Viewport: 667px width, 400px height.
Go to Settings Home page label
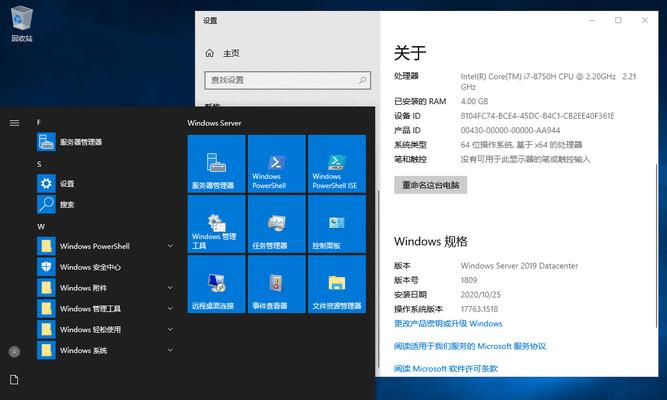(231, 53)
